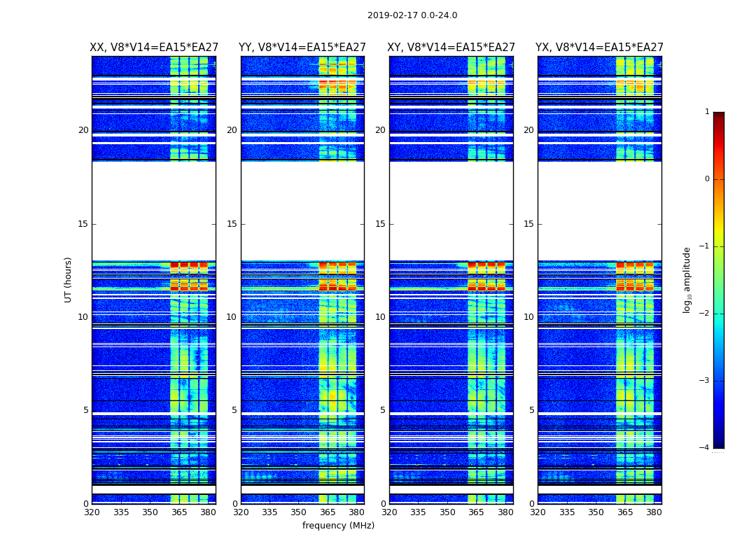Click the colorbar tick labeled -2
The image size is (735, 560).
[706, 314]
